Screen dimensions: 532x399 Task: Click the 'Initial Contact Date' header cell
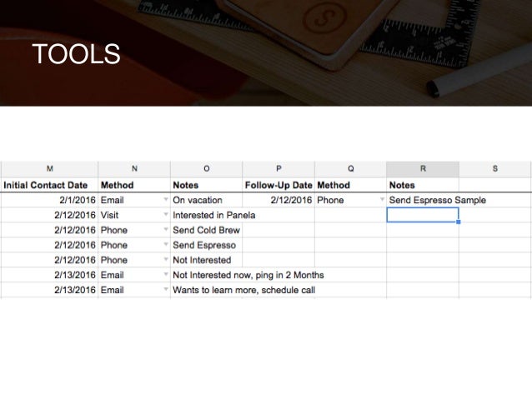49,185
